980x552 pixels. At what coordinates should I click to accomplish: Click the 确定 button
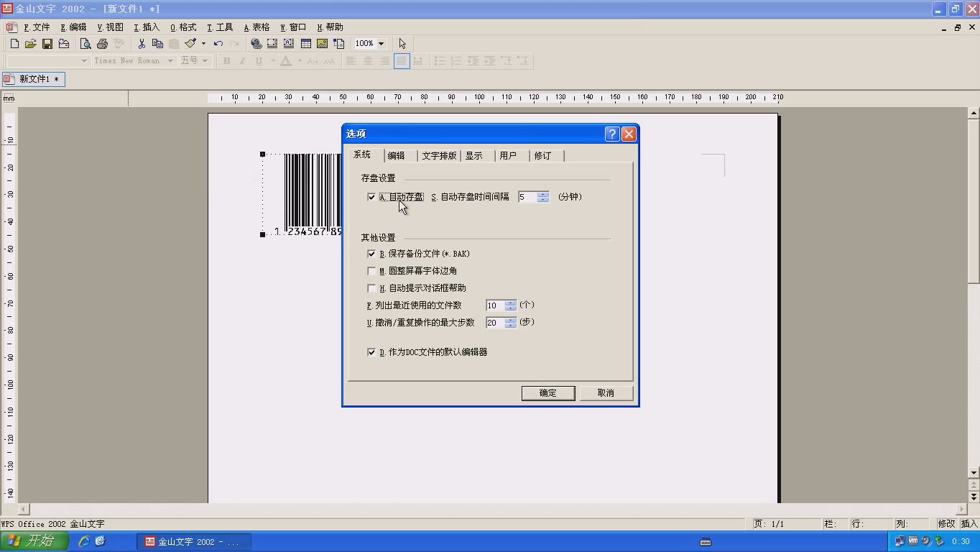[x=548, y=393]
